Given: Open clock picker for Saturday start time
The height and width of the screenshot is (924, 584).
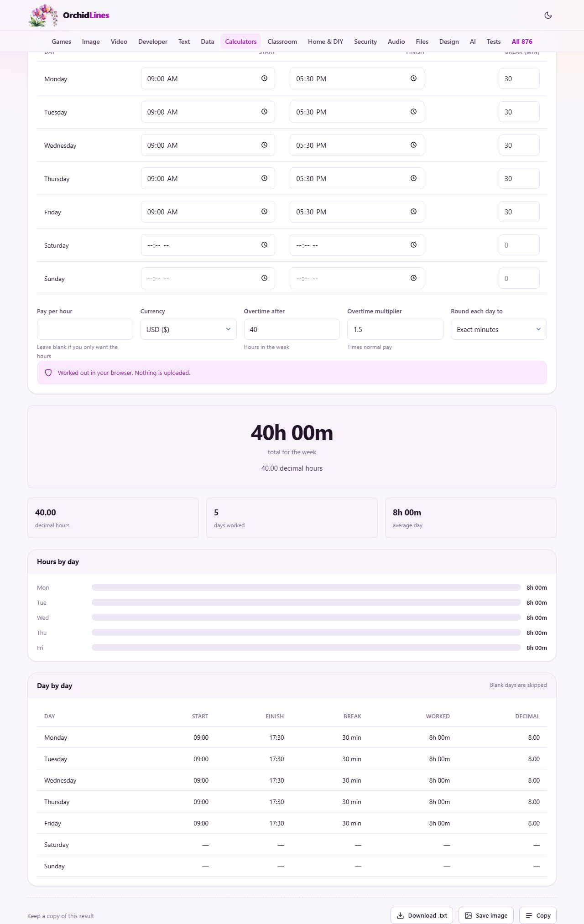Looking at the screenshot, I should click(x=264, y=245).
